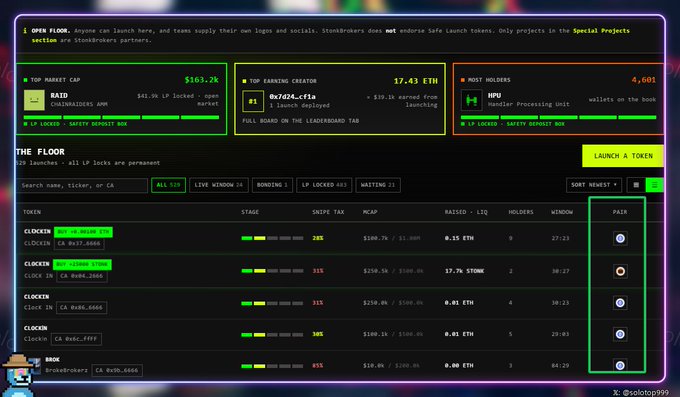Click the TOKEN column header
680x397 pixels.
(32, 212)
